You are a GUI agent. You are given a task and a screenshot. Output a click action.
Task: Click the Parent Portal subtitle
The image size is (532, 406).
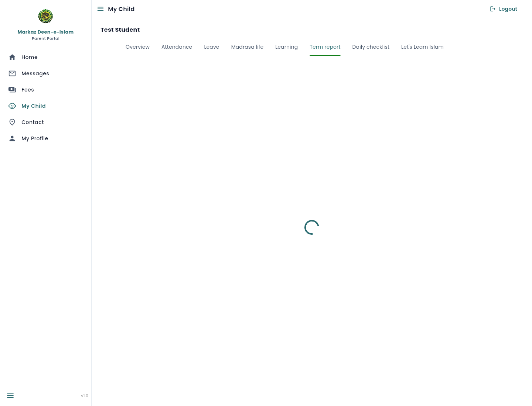(45, 38)
